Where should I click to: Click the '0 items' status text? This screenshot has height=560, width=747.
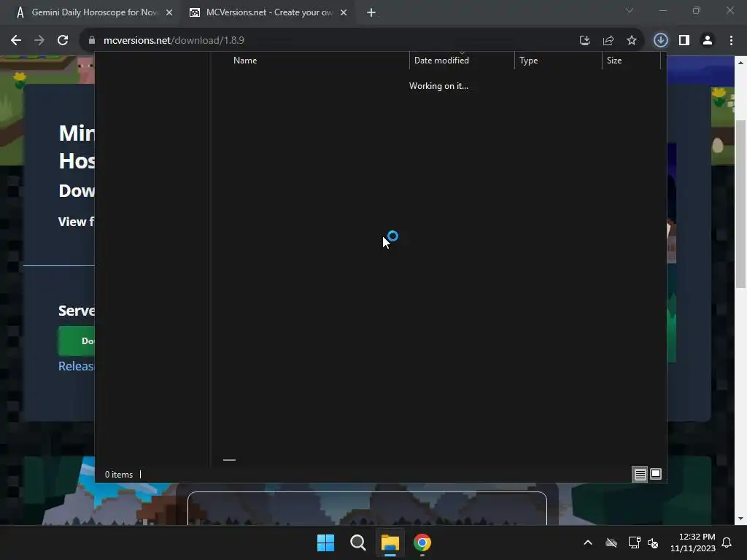119,475
